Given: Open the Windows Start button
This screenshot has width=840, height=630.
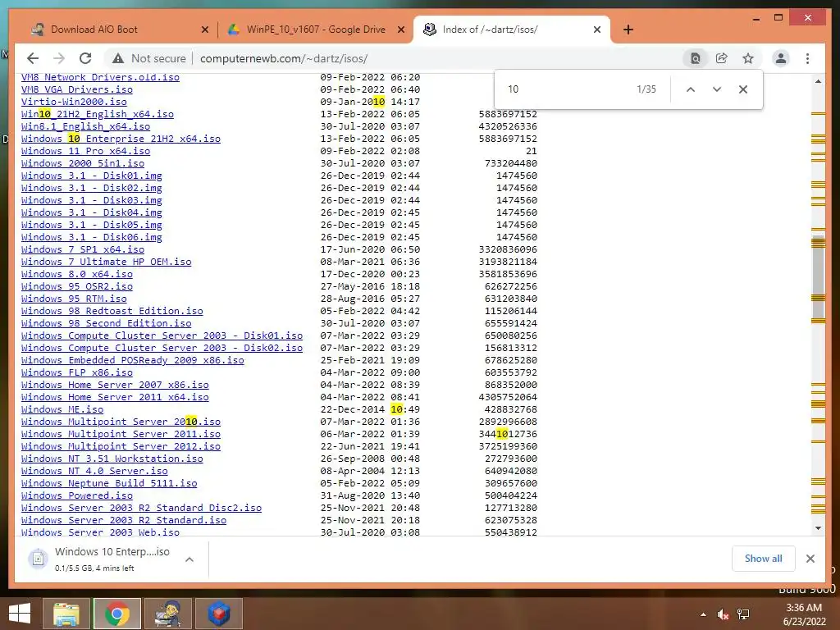Looking at the screenshot, I should [x=20, y=614].
